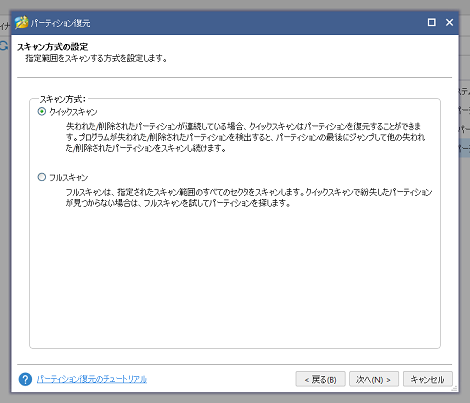470x403 pixels.
Task: Click the パーティション復元 title bar text
Action: tap(61, 23)
